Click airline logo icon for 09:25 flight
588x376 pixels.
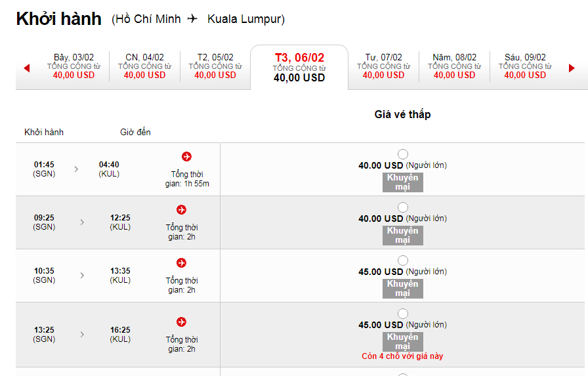click(182, 209)
